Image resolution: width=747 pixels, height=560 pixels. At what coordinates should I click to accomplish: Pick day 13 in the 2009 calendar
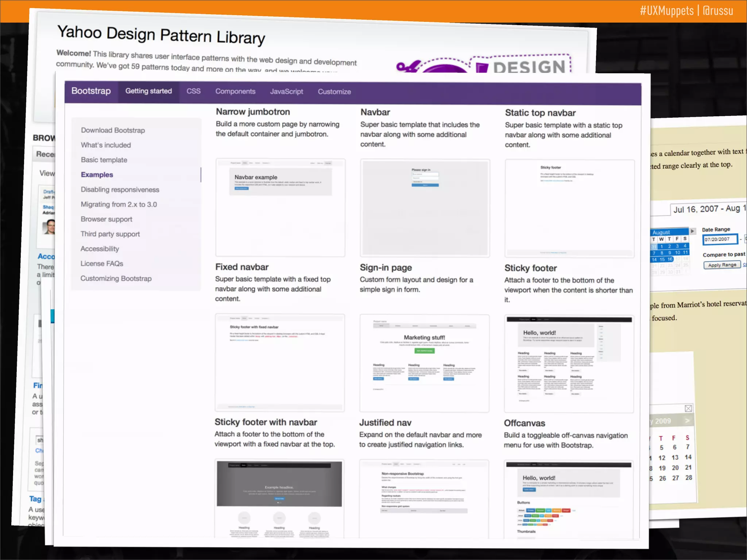coord(675,458)
